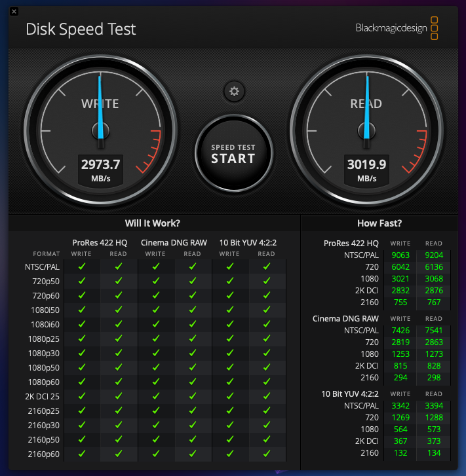
Task: Click Cinema DNG RAW 1080 read value 1273
Action: click(433, 354)
